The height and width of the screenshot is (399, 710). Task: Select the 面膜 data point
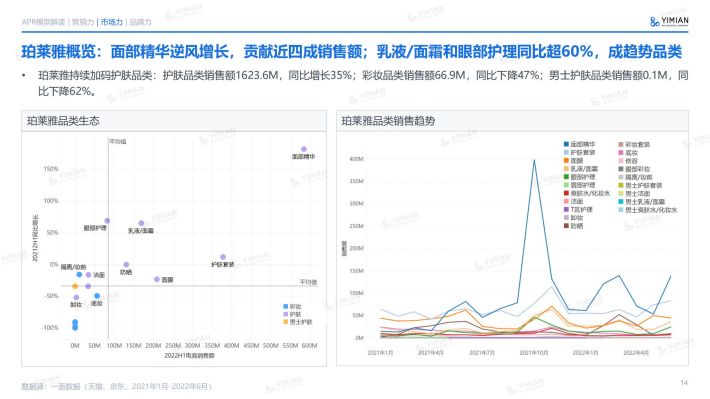[157, 279]
